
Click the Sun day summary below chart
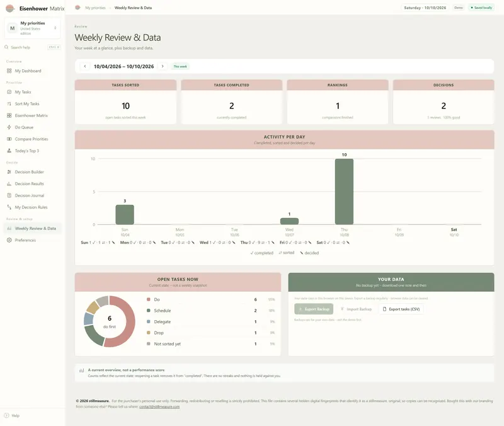[98, 243]
